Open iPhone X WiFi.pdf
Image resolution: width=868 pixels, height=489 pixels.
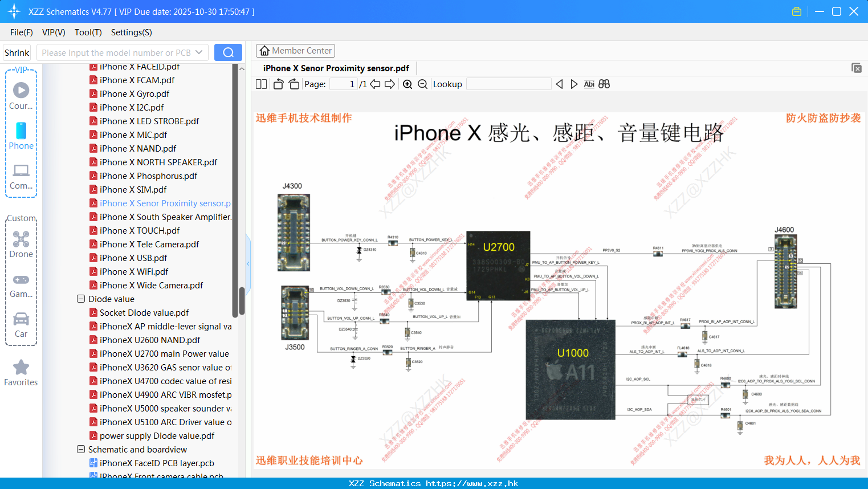click(134, 272)
